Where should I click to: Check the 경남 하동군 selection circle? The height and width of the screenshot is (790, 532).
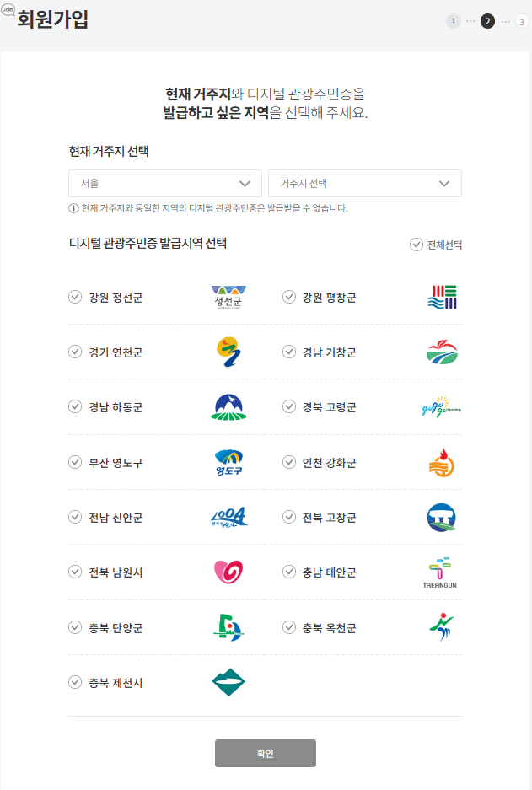[x=74, y=407]
